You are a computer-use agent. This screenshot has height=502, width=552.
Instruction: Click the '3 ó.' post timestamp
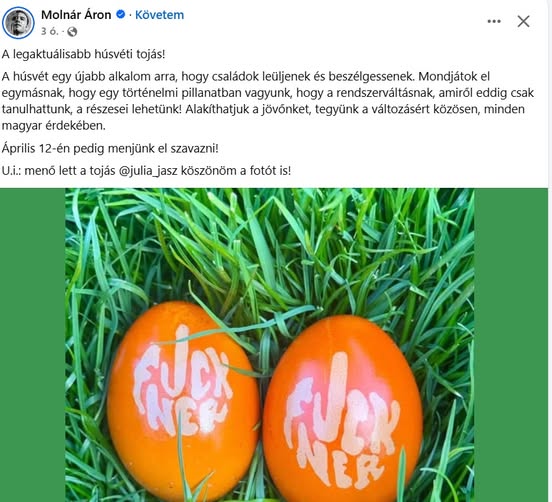coord(49,32)
